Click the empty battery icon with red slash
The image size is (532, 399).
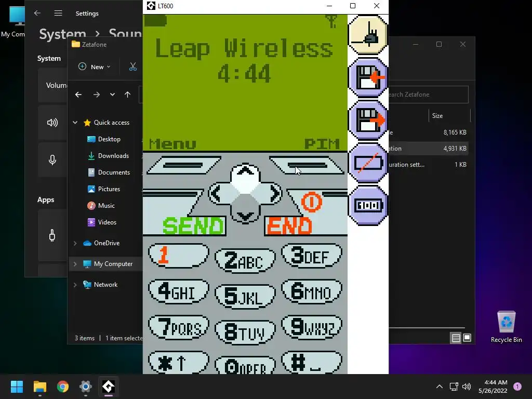pyautogui.click(x=368, y=163)
